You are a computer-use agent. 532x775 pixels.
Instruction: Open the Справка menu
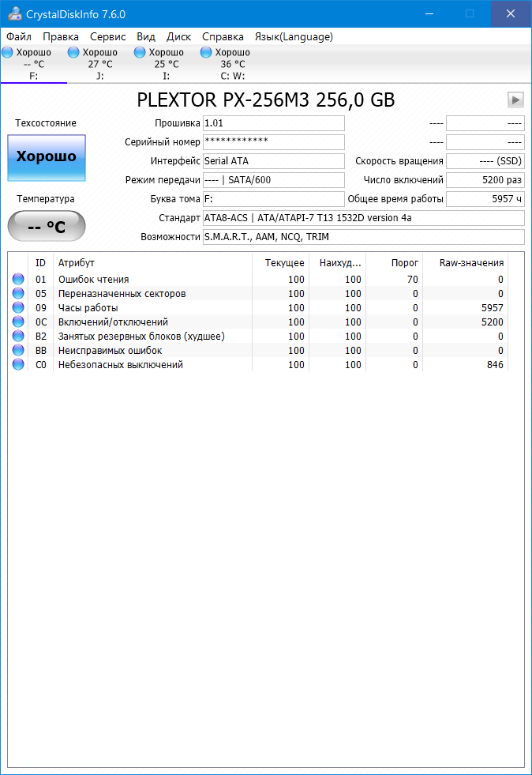pos(223,36)
